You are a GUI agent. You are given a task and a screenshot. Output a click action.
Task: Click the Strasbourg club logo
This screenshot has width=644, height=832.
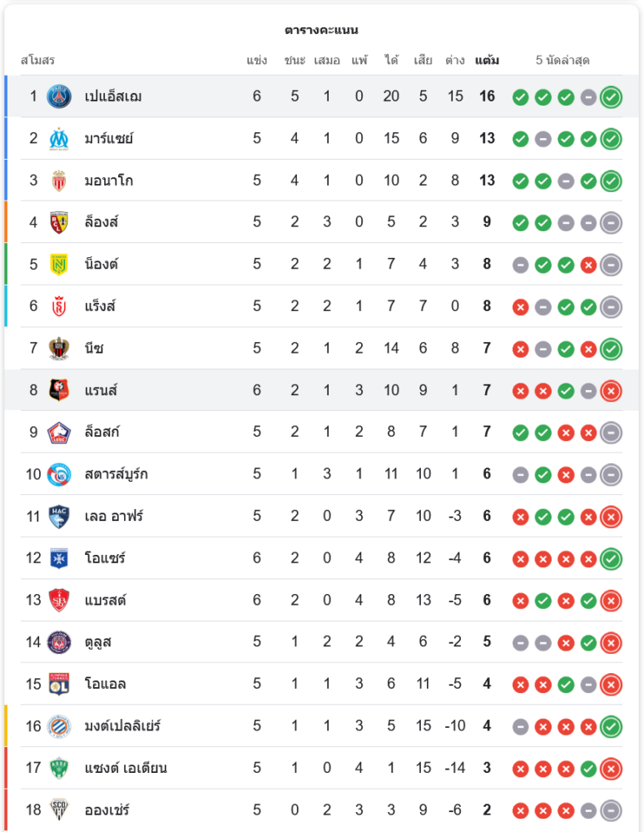tap(59, 474)
